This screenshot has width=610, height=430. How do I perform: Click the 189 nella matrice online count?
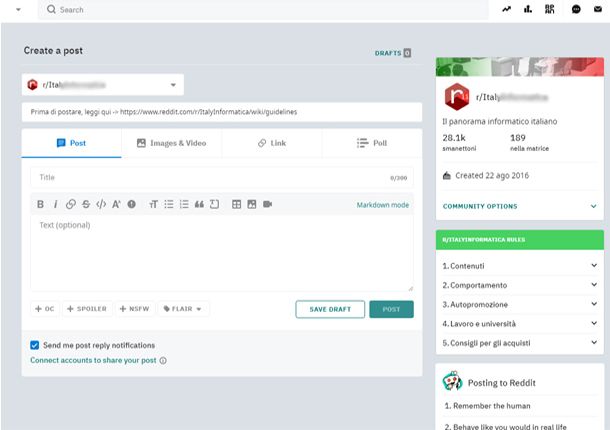529,142
